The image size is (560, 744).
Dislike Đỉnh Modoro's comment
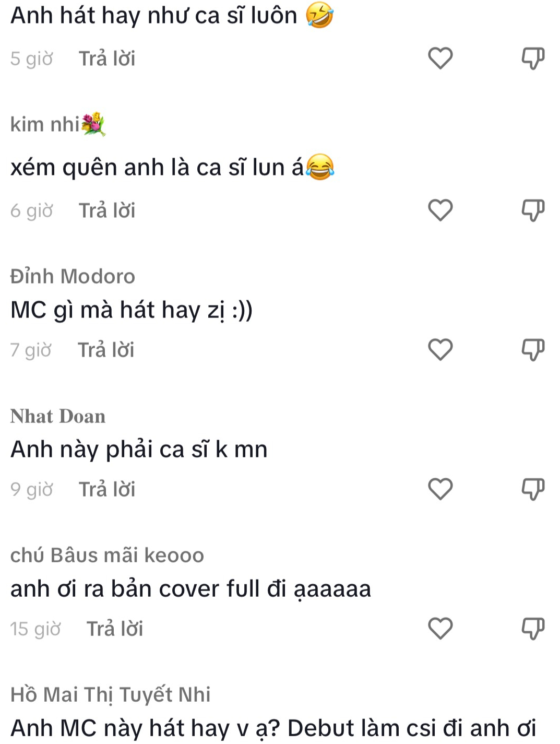[x=533, y=349]
